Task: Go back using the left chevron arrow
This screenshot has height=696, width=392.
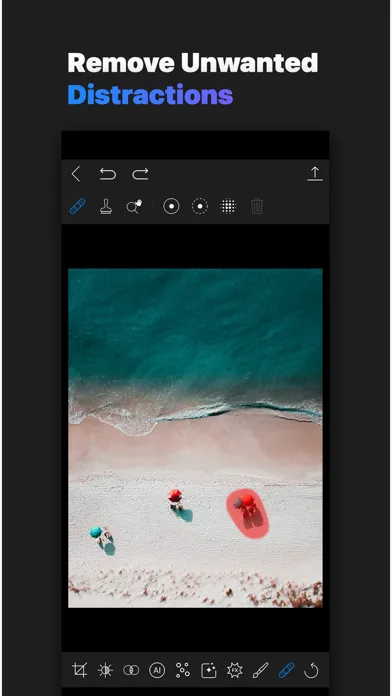Action: pyautogui.click(x=76, y=174)
